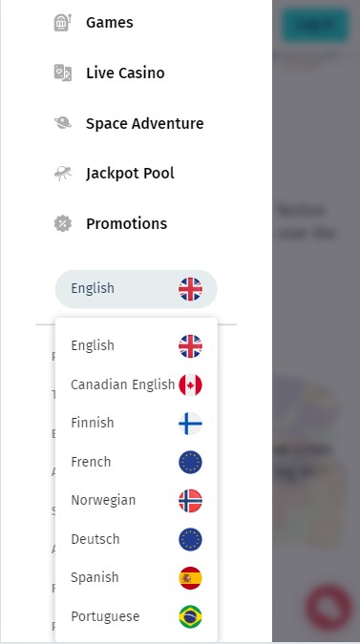The height and width of the screenshot is (644, 360).
Task: Click the Spanish flag icon
Action: pos(190,578)
